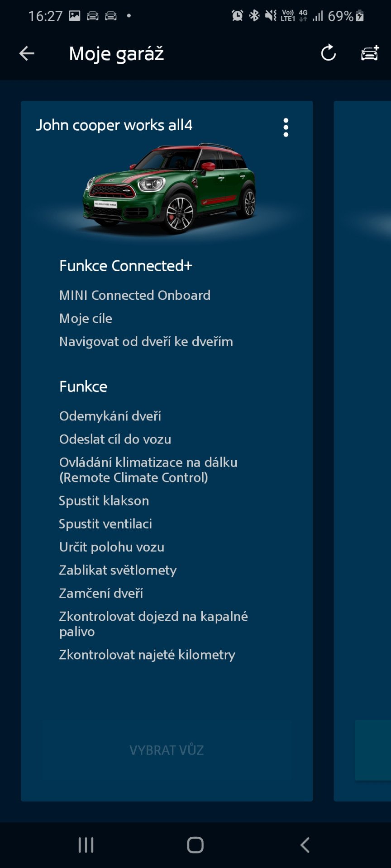Choose Odeslat cíl do vozu
This screenshot has width=391, height=868.
pyautogui.click(x=115, y=439)
